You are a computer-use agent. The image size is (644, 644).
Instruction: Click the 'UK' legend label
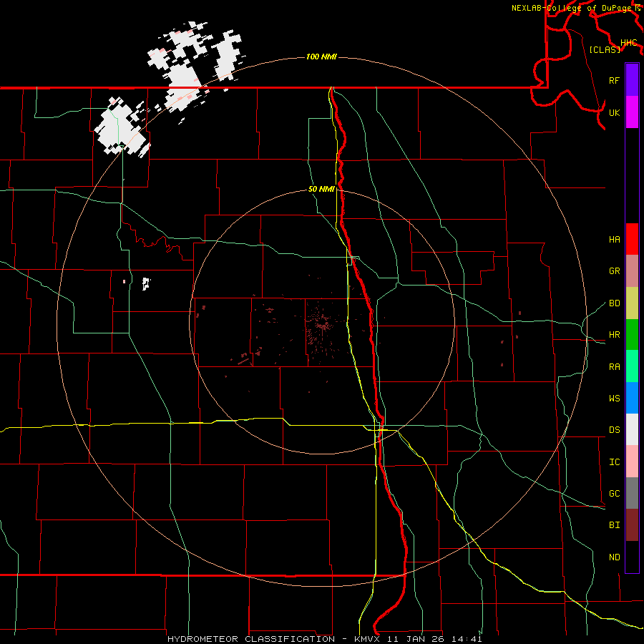[x=614, y=112]
